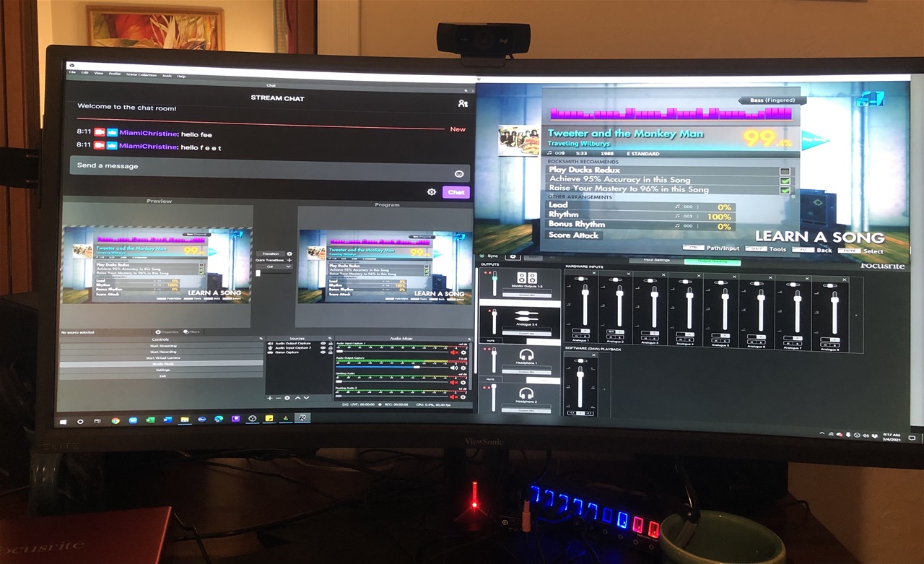Open gear for Desktop Audio 2 mixer
Image resolution: width=924 pixels, height=564 pixels.
[x=463, y=397]
